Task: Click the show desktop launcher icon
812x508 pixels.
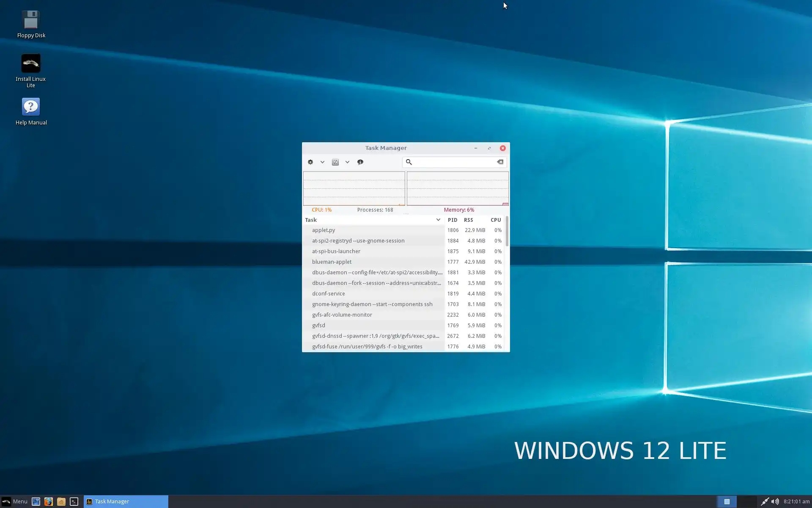Action: 36,502
